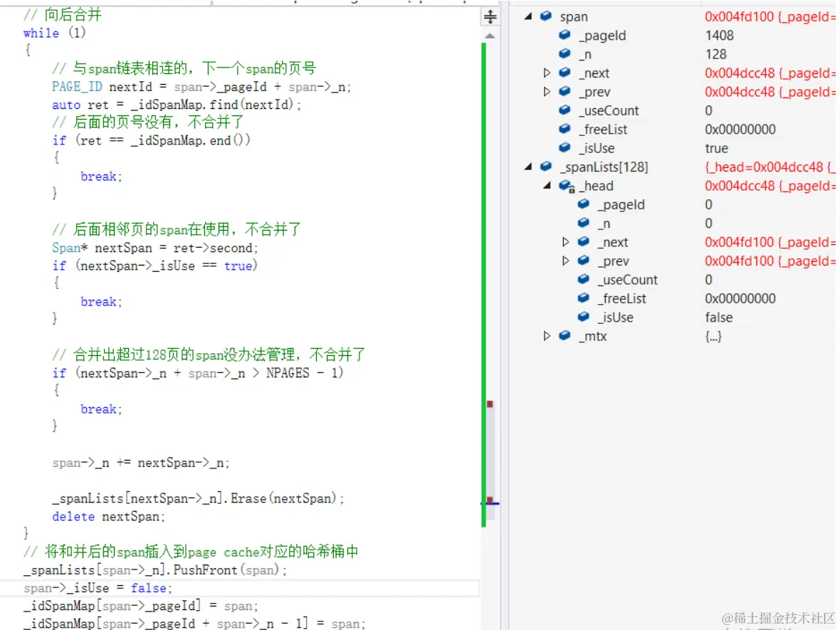Screen dimensions: 840x630
Task: Click the scroll-up arrow of the editor scrollbar
Action: [490, 36]
